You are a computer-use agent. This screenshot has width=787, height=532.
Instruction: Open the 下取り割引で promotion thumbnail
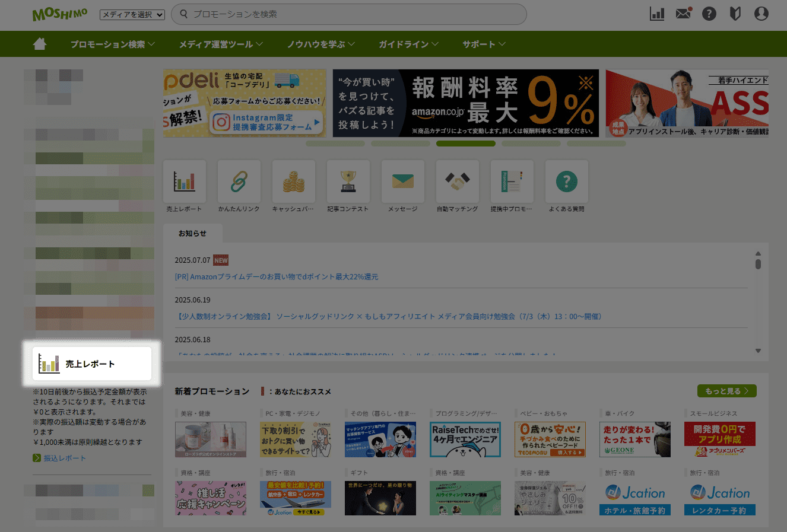(296, 439)
